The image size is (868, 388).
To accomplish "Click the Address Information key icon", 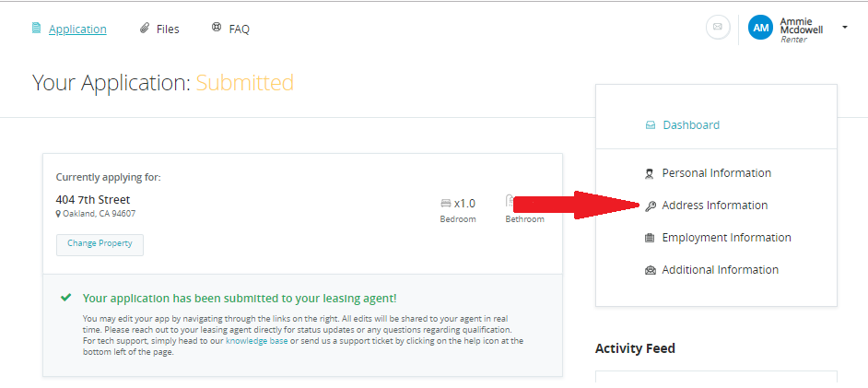I will 650,206.
